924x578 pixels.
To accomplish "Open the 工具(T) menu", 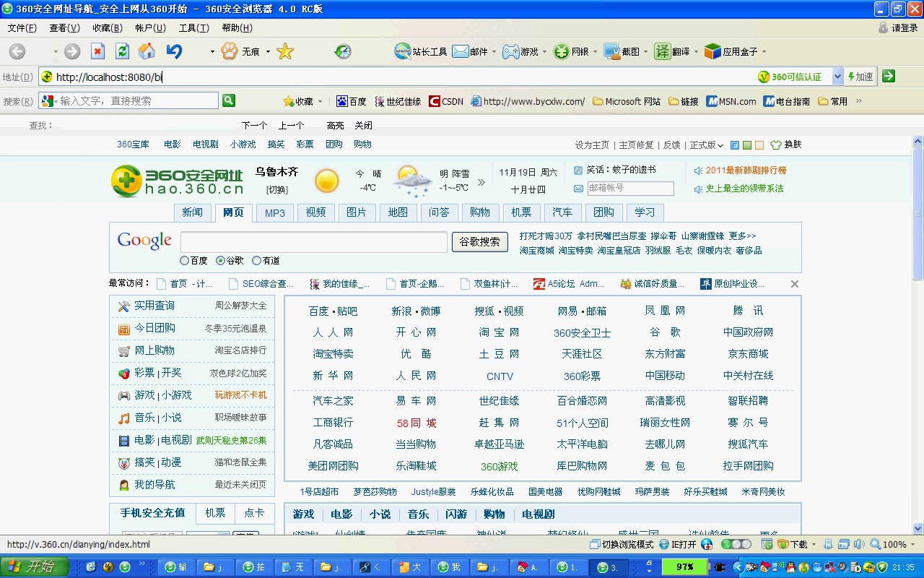I will point(193,27).
